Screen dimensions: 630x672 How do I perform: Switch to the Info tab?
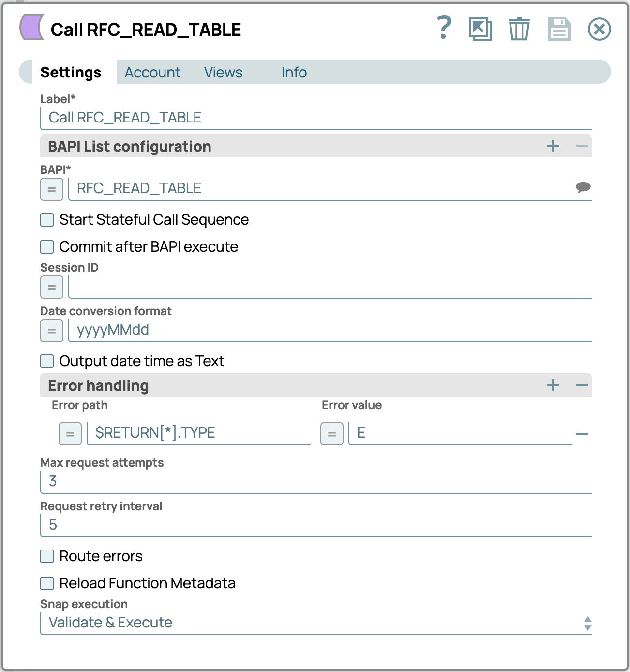[x=294, y=72]
